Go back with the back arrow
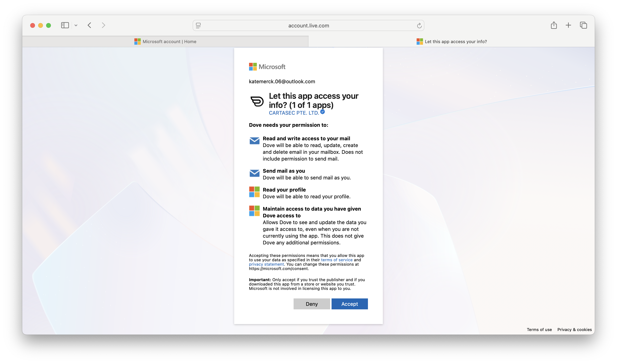 [89, 25]
